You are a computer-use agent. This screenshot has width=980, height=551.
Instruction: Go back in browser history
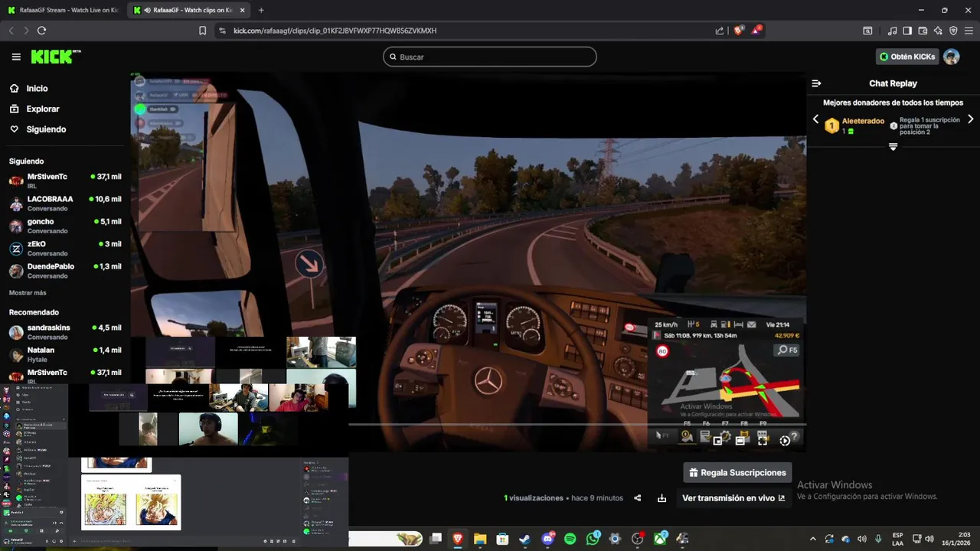click(11, 31)
